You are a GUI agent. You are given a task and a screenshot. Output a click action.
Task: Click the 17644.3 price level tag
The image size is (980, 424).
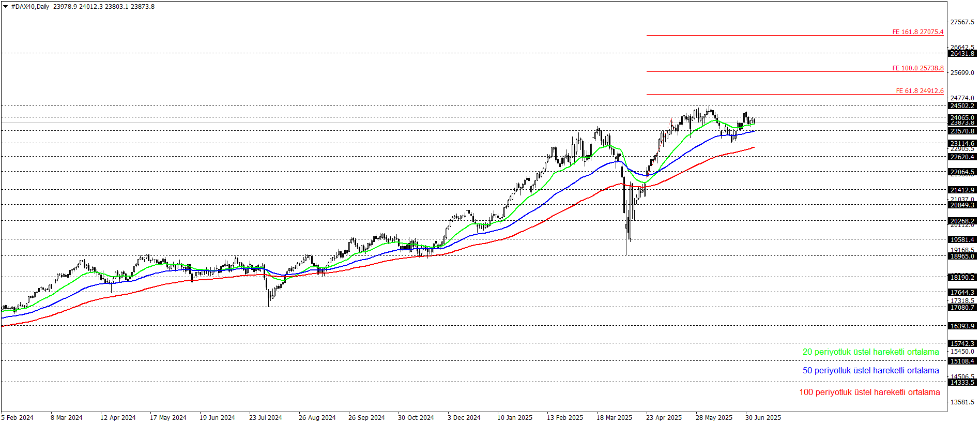pos(962,293)
